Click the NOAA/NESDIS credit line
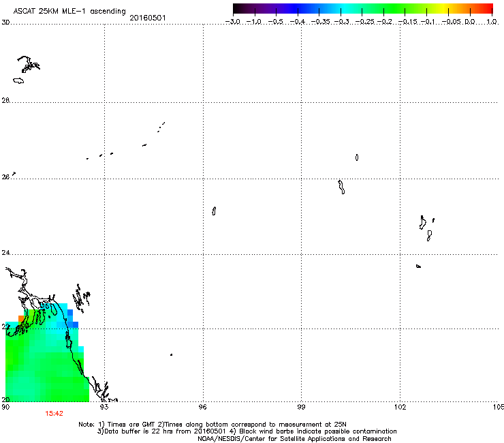 [x=294, y=439]
